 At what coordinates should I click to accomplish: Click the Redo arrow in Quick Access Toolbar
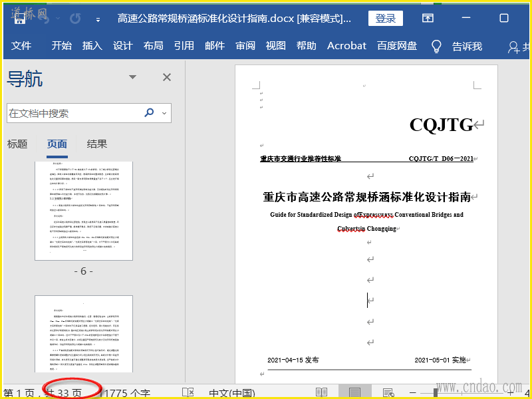coord(75,19)
